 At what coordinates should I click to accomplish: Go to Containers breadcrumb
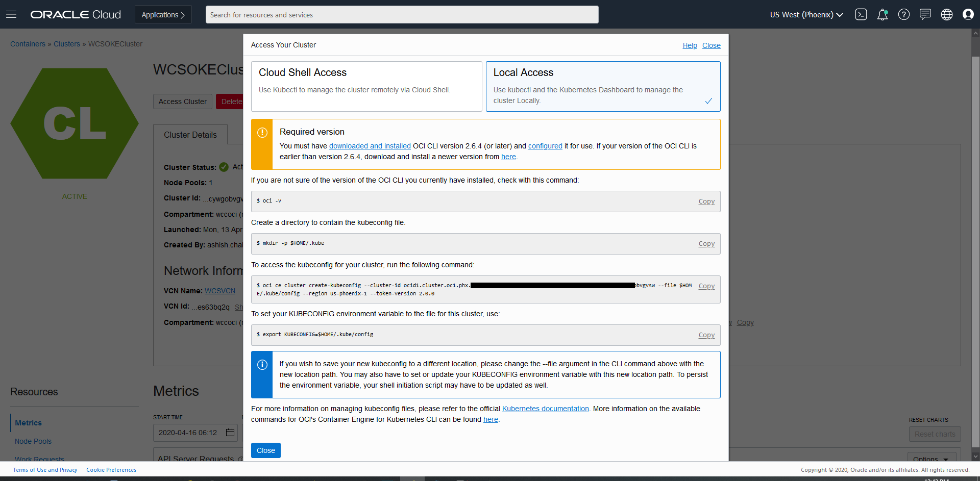(28, 44)
